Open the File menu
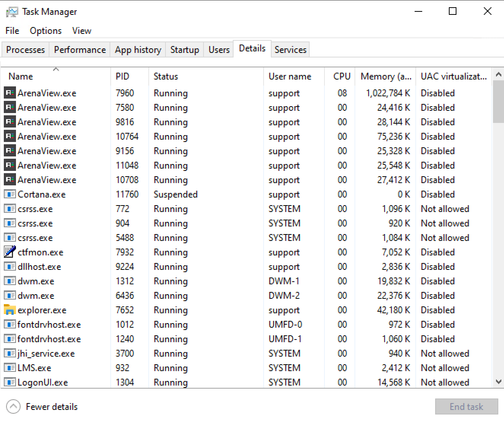Screen dimensions: 504x424 point(12,31)
